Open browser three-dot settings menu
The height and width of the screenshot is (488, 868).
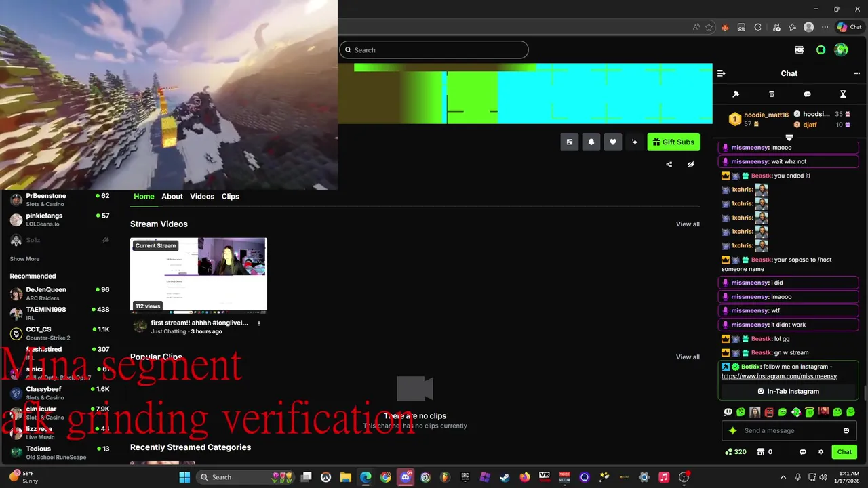[825, 27]
